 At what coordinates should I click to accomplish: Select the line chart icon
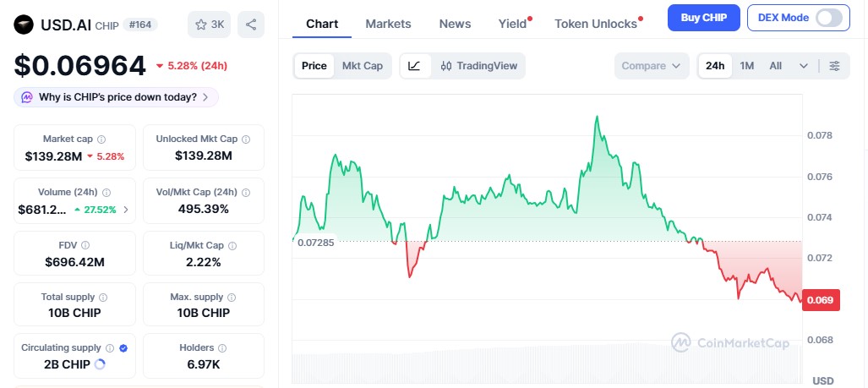[x=415, y=66]
